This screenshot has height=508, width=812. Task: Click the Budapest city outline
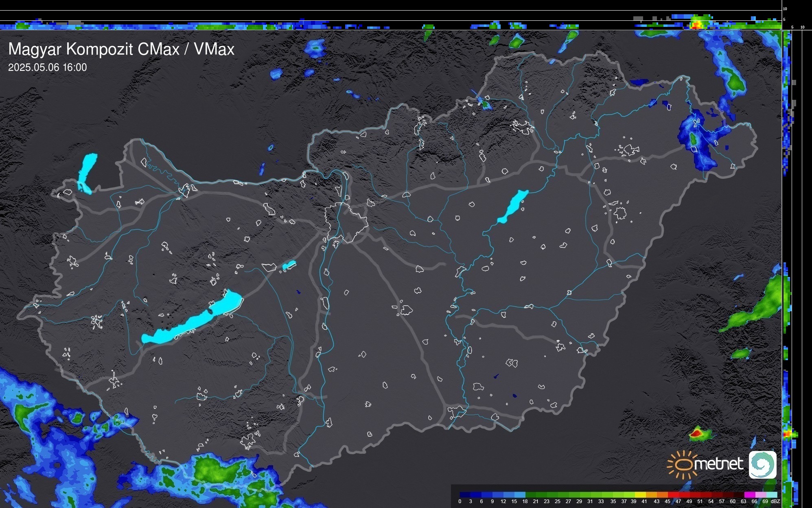346,222
